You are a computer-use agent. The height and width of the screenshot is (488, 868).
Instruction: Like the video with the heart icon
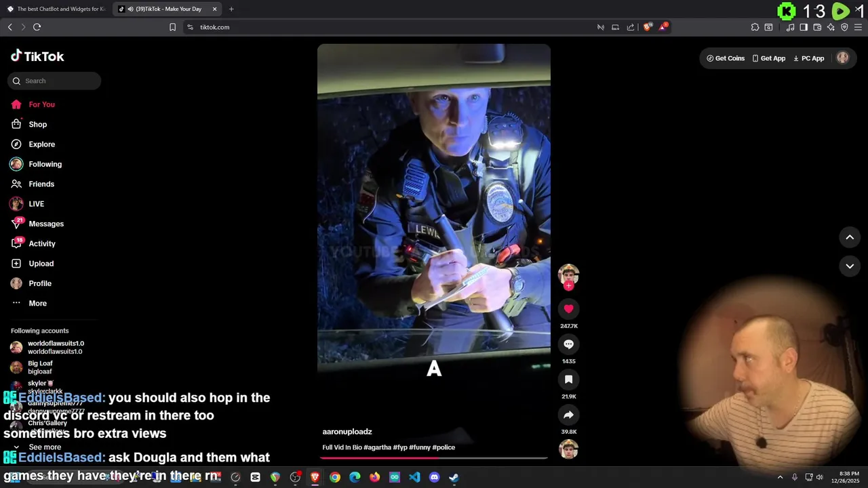pyautogui.click(x=568, y=309)
